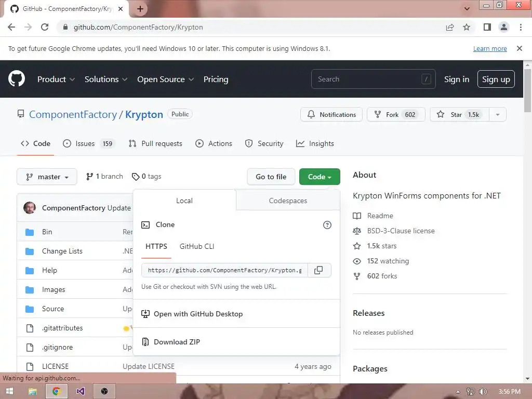The height and width of the screenshot is (399, 532).
Task: Share this page from the address bar
Action: [450, 27]
